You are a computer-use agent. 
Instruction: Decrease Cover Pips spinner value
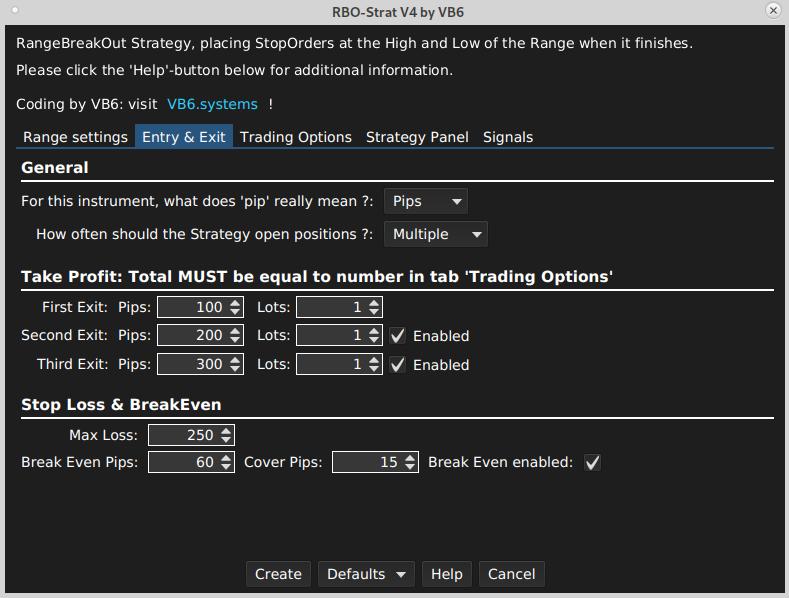click(x=411, y=467)
